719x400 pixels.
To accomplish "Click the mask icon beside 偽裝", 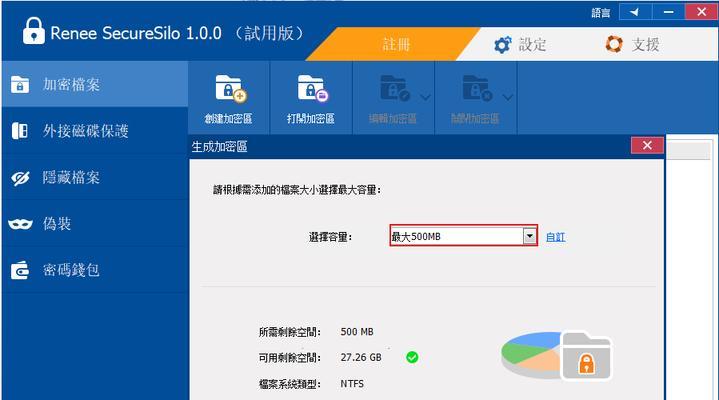I will click(x=20, y=224).
